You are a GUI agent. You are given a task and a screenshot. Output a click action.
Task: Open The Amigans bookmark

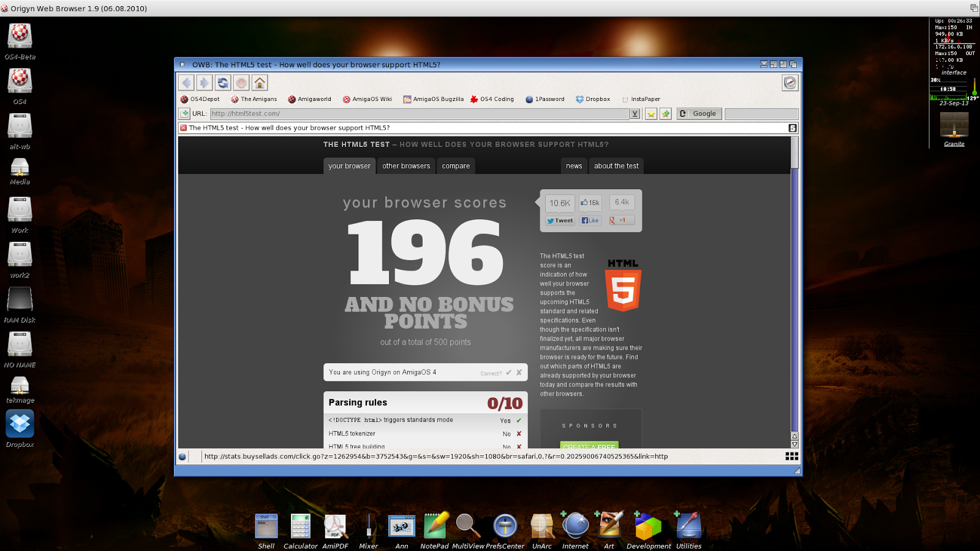[254, 99]
